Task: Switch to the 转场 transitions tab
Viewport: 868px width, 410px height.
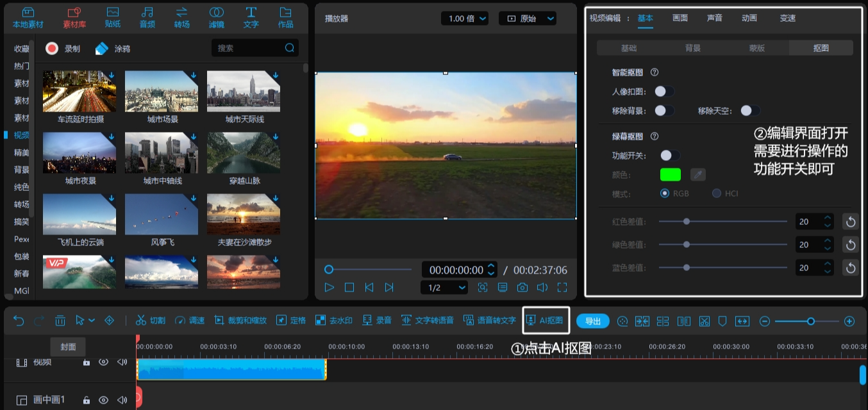Action: pyautogui.click(x=181, y=17)
